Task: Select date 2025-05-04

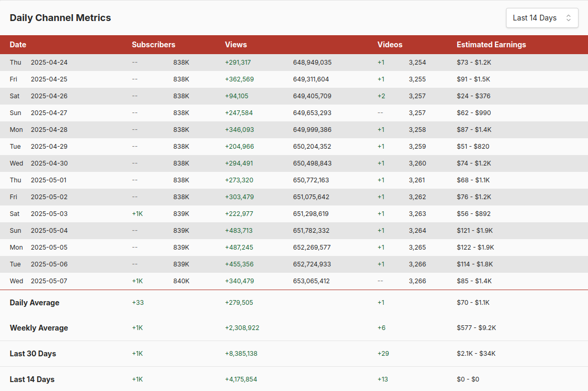Action: coord(49,231)
